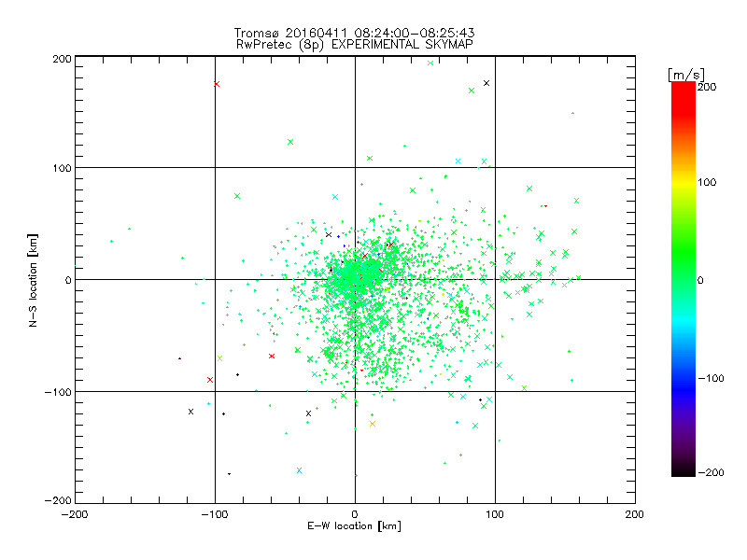Click the subtitle 'RwPretec (8p) EXPERIMENTAL SKYMAP'

tap(355, 44)
